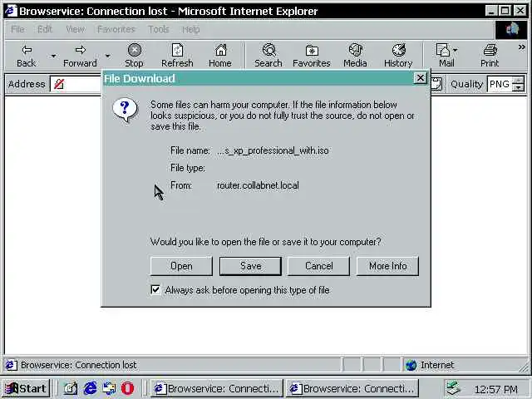Go to the Home page
This screenshot has width=532, height=399.
pos(220,56)
